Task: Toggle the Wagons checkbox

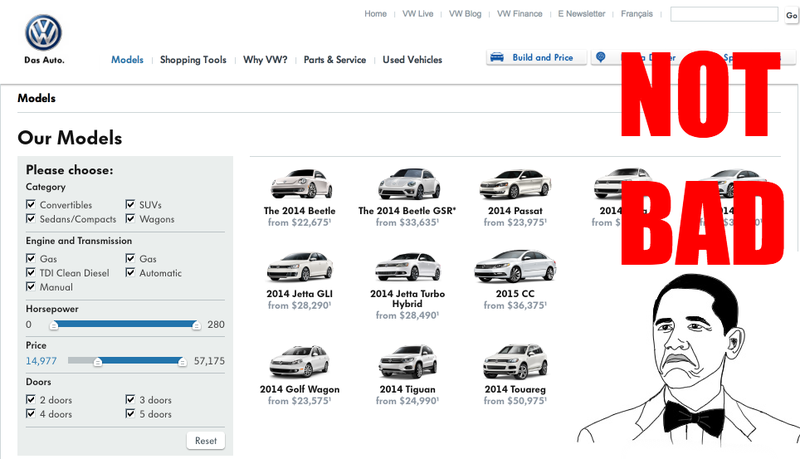Action: click(130, 219)
